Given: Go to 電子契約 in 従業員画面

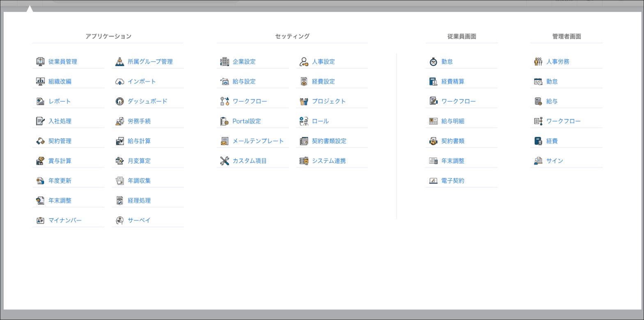Looking at the screenshot, I should click(x=452, y=181).
